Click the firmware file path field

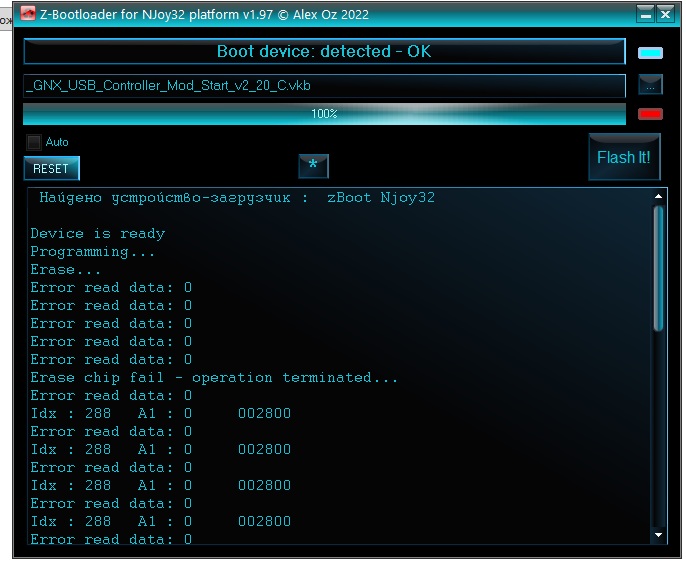tap(324, 86)
